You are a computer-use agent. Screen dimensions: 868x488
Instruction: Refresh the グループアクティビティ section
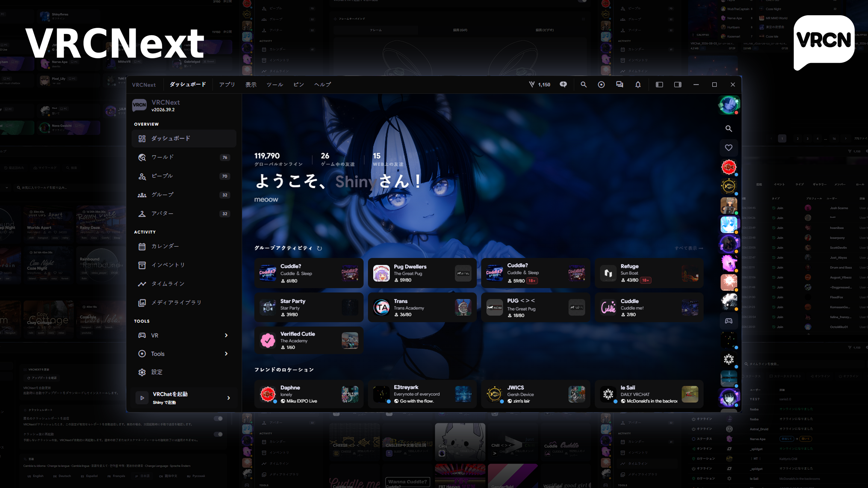click(x=319, y=248)
